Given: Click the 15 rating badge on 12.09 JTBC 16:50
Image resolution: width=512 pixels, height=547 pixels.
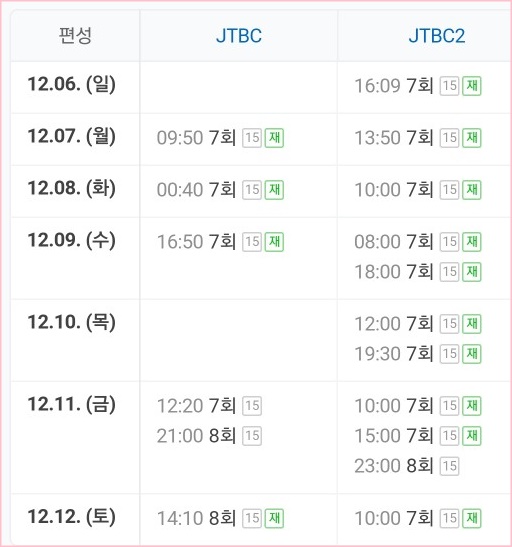Looking at the screenshot, I should (252, 242).
